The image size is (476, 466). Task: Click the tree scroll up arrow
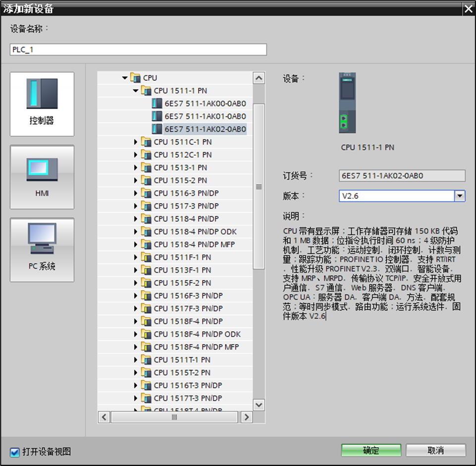coord(259,78)
